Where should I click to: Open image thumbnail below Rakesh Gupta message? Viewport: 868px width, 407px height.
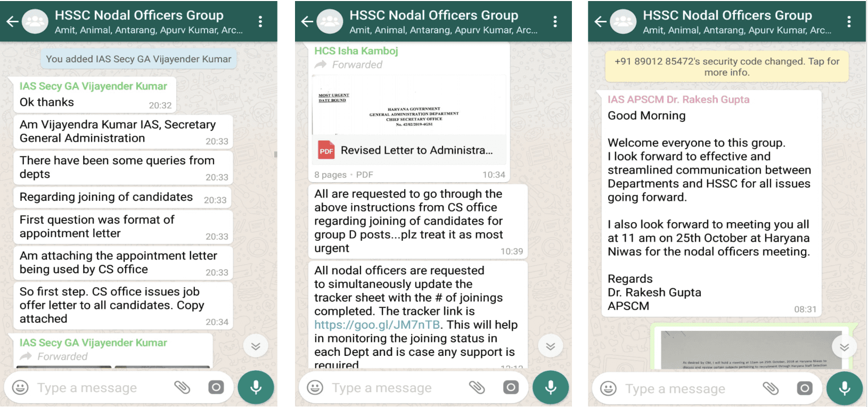[751, 349]
